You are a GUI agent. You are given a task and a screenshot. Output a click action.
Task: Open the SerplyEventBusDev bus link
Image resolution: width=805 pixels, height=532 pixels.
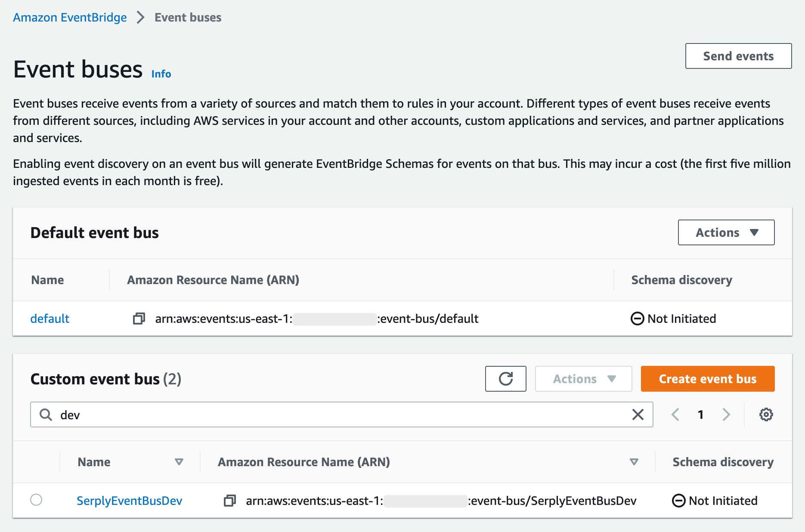(x=129, y=501)
